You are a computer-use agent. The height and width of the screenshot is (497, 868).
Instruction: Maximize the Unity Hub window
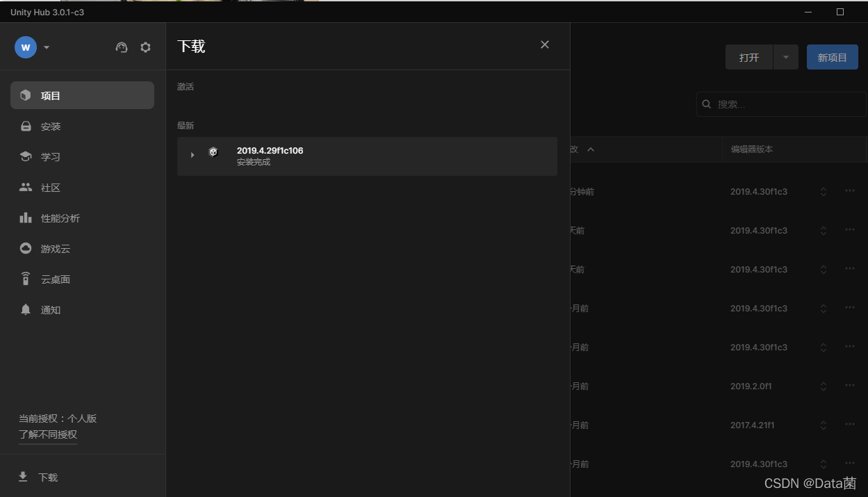pos(840,12)
